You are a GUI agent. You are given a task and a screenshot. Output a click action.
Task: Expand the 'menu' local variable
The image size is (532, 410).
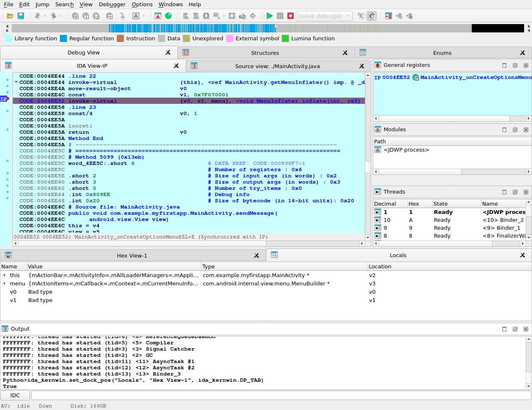pyautogui.click(x=5, y=283)
